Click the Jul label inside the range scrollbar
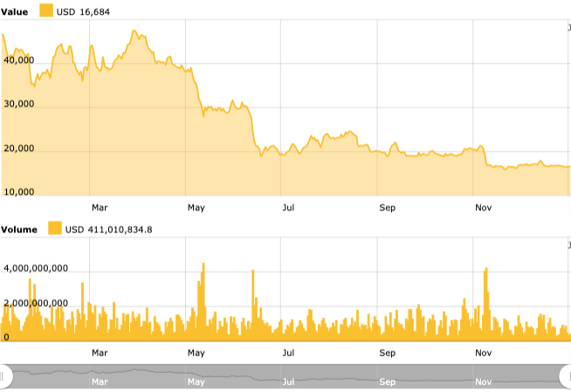 click(x=287, y=382)
